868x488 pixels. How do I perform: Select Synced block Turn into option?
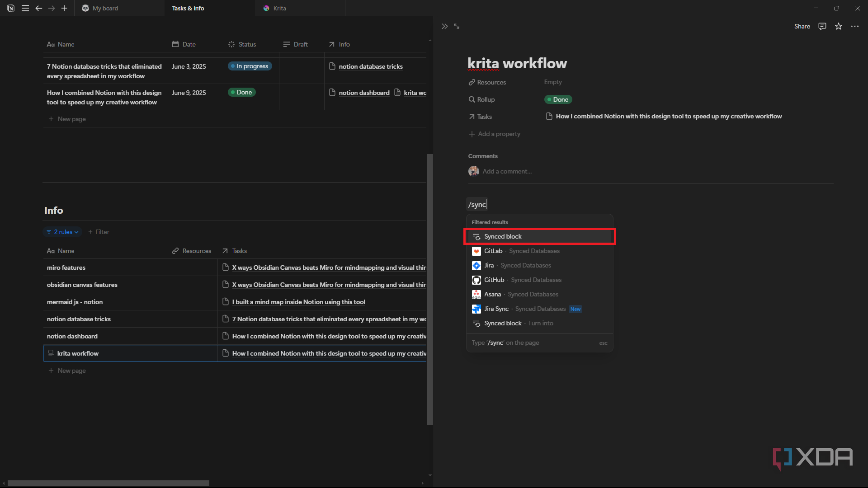[x=540, y=323]
